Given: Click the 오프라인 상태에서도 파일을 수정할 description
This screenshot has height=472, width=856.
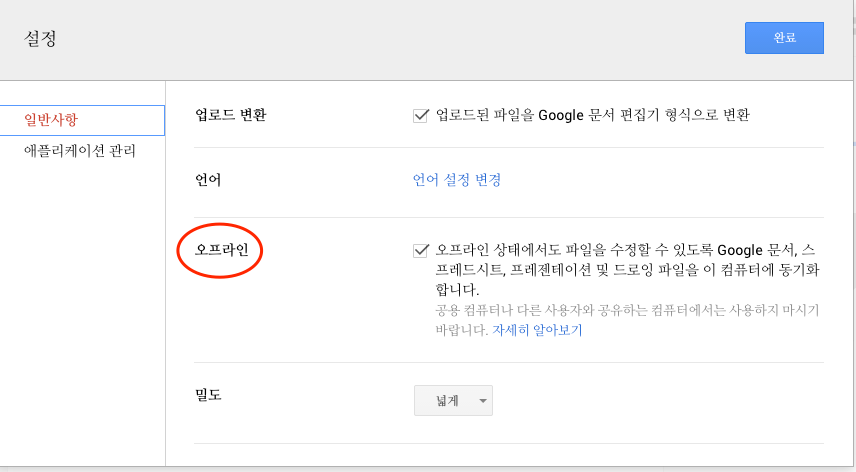Looking at the screenshot, I should (627, 270).
